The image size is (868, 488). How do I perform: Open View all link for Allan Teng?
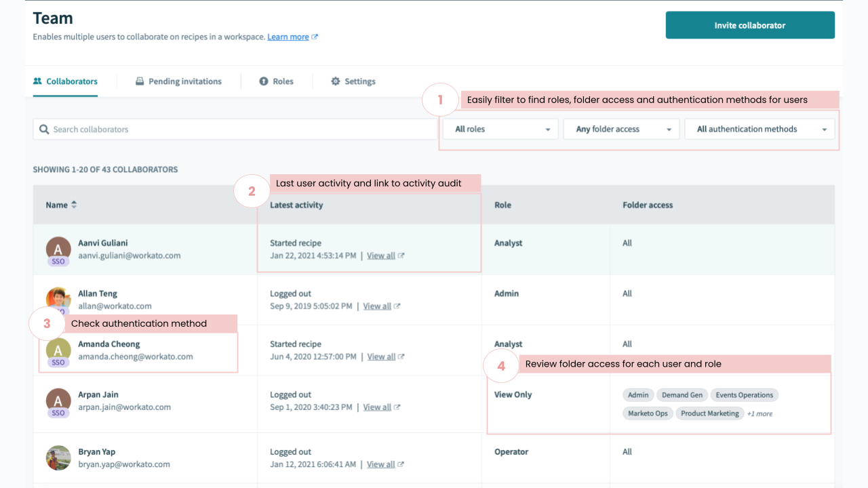click(x=377, y=306)
